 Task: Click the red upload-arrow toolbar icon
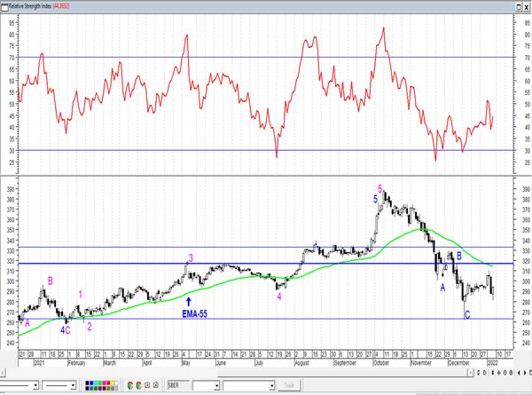click(156, 385)
